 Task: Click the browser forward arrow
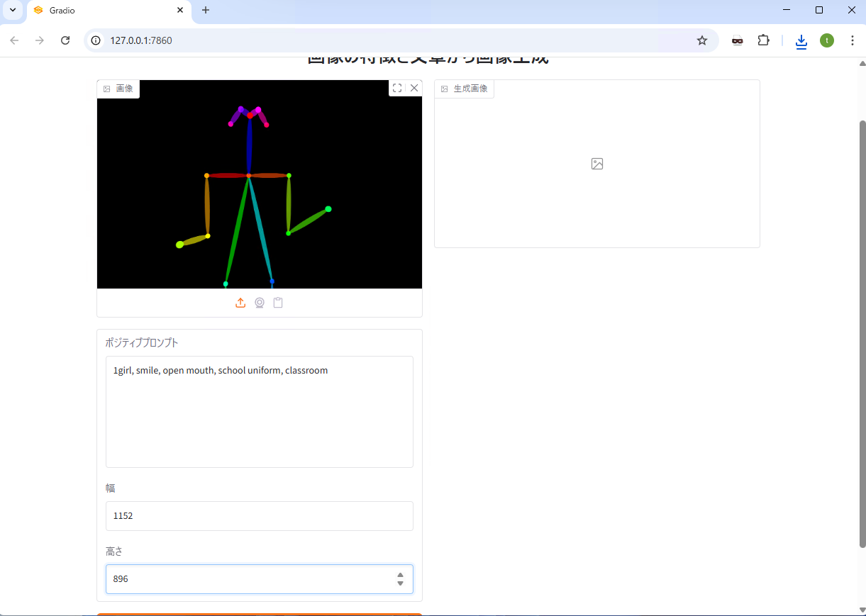click(40, 40)
